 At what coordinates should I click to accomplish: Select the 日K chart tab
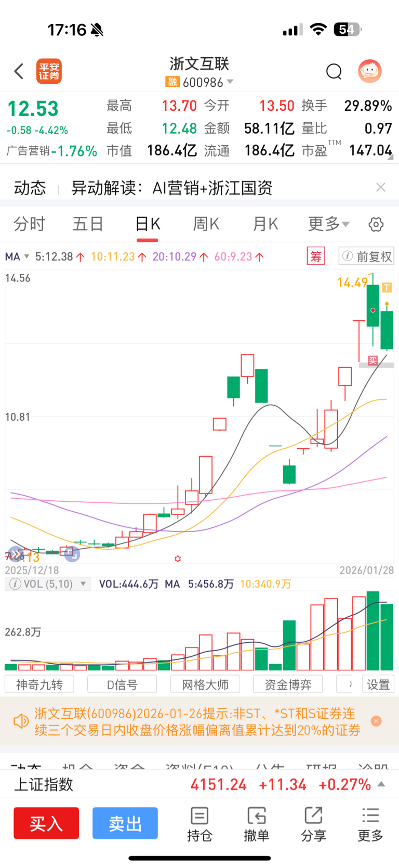pos(148,224)
